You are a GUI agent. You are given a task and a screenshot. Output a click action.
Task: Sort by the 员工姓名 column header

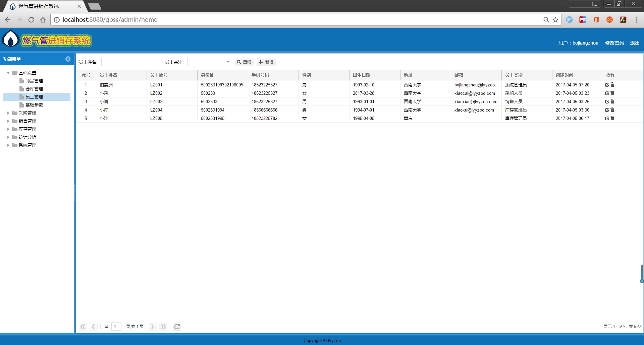point(121,75)
